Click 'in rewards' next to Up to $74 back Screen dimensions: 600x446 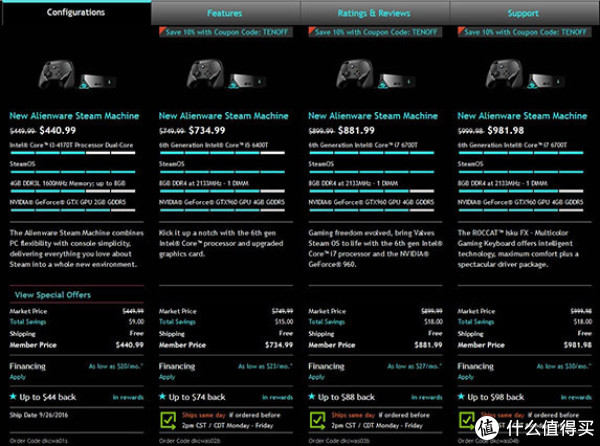277,397
